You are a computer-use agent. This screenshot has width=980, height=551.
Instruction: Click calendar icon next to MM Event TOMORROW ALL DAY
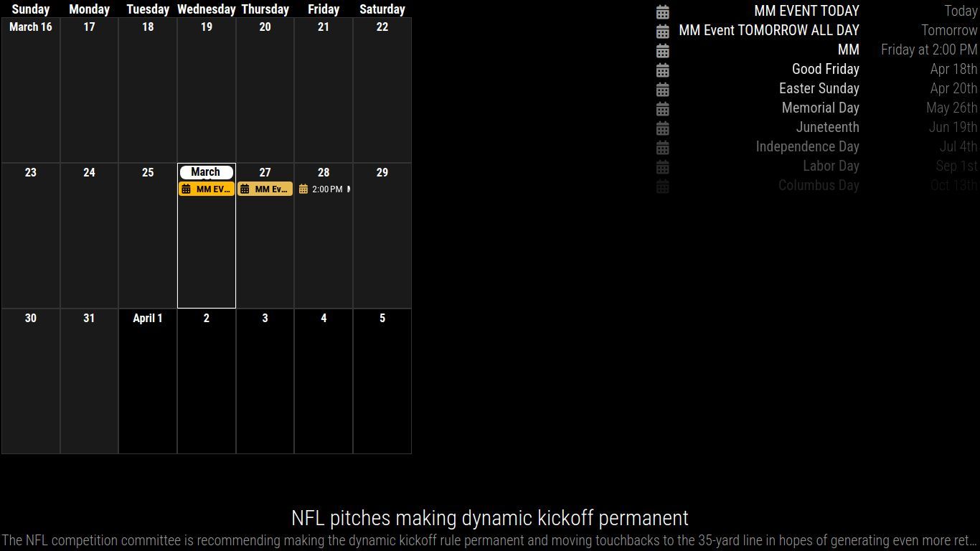(x=663, y=31)
